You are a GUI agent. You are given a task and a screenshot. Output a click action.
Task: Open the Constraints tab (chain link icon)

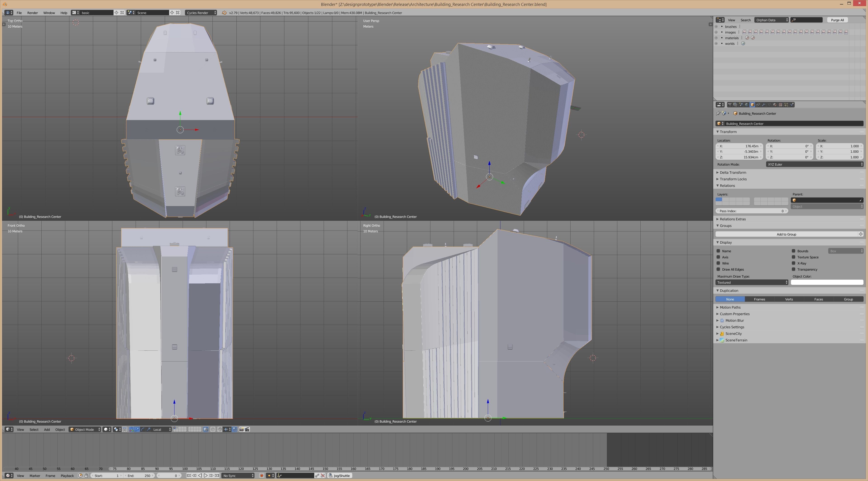[758, 105]
